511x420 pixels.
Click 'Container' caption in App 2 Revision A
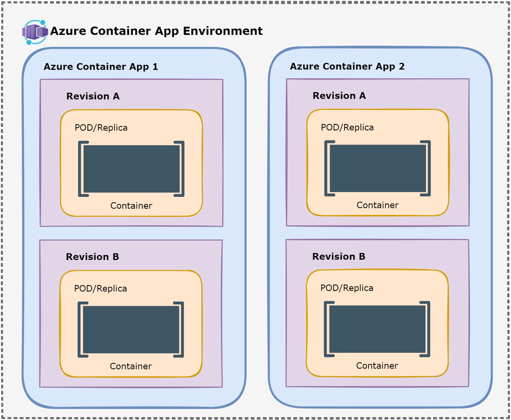378,205
